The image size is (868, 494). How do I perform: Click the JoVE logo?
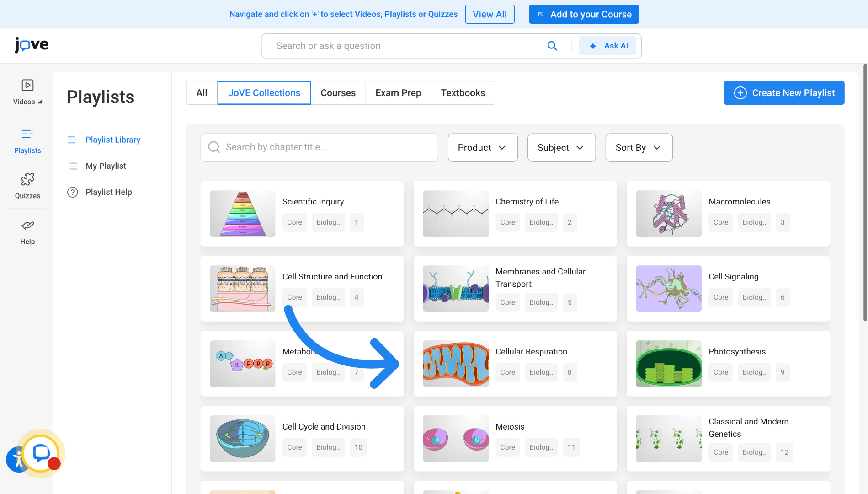[32, 45]
